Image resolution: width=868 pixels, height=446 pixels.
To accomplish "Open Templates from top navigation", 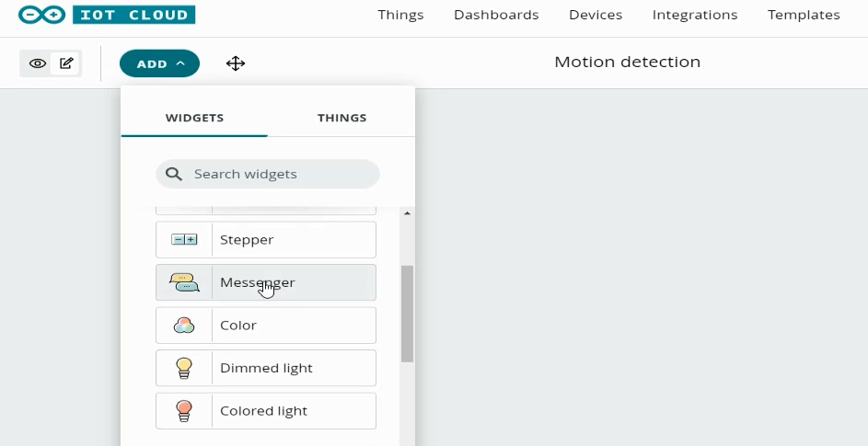I will [804, 15].
